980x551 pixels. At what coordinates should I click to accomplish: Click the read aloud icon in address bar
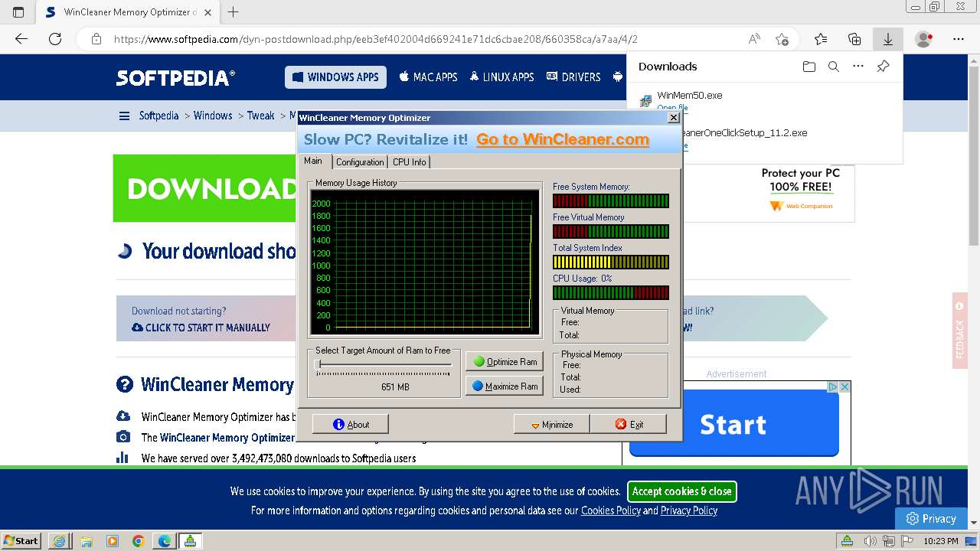coord(754,39)
